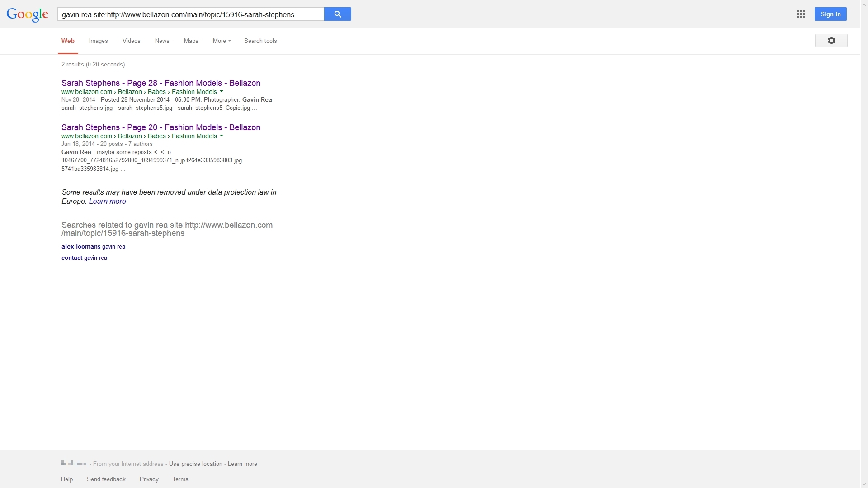Click the Google logo
868x488 pixels.
[27, 14]
